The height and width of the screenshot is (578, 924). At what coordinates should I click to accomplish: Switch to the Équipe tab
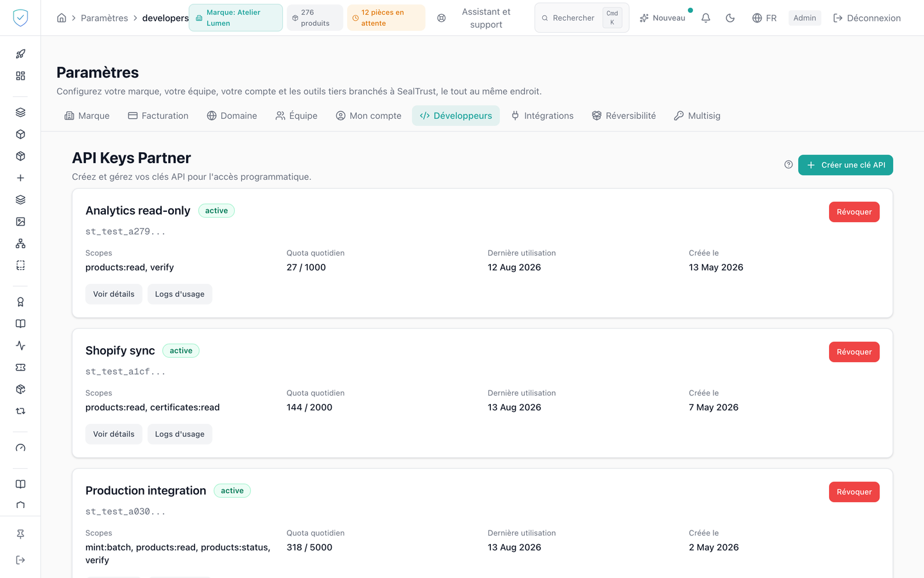pyautogui.click(x=296, y=116)
